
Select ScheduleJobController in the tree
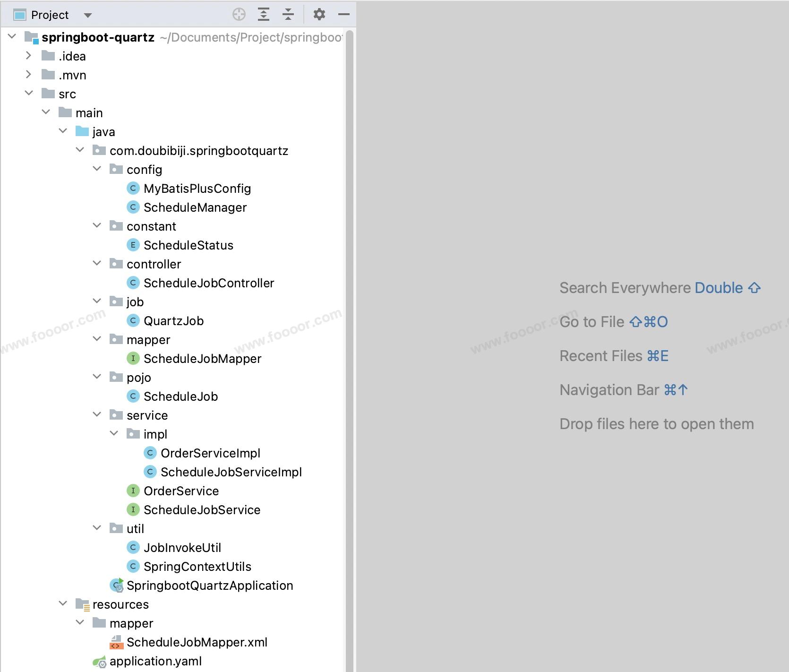[208, 283]
